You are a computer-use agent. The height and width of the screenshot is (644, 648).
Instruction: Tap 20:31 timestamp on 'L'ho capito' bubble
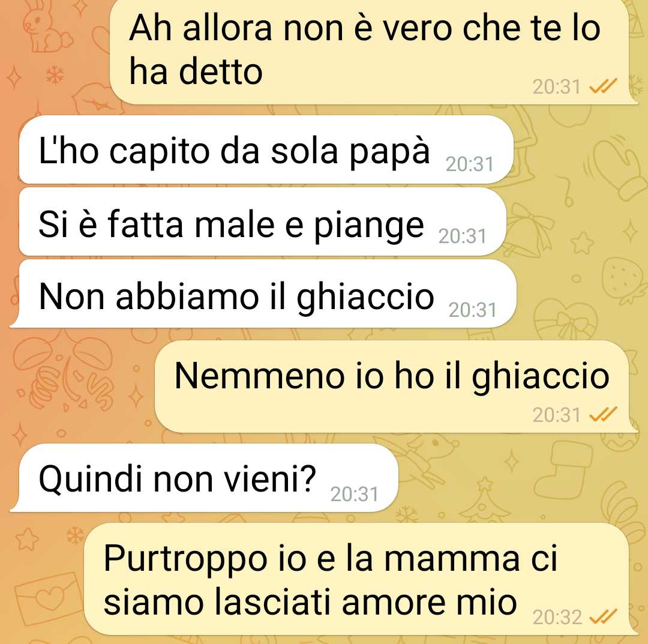pyautogui.click(x=469, y=164)
